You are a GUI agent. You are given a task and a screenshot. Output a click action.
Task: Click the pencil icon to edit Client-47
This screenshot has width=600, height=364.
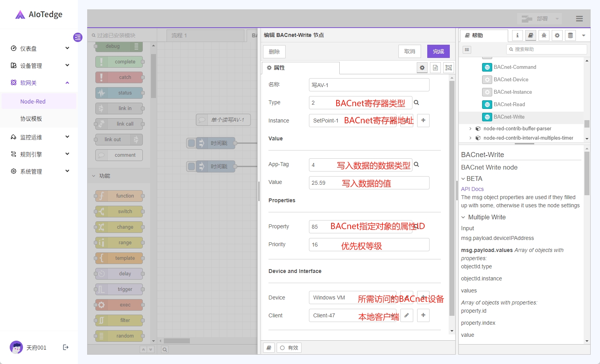click(x=407, y=315)
